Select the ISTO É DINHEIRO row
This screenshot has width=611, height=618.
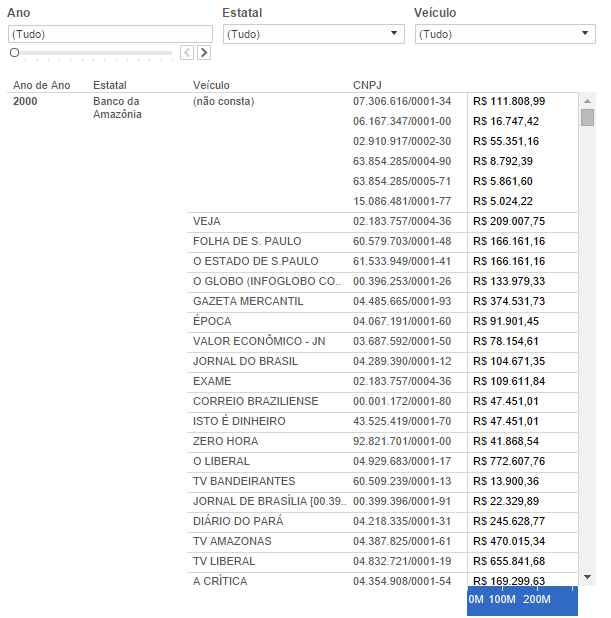point(239,421)
